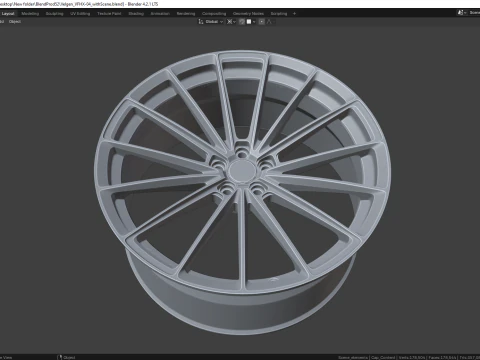
Task: Open the snapping options dropdown
Action: [251, 22]
